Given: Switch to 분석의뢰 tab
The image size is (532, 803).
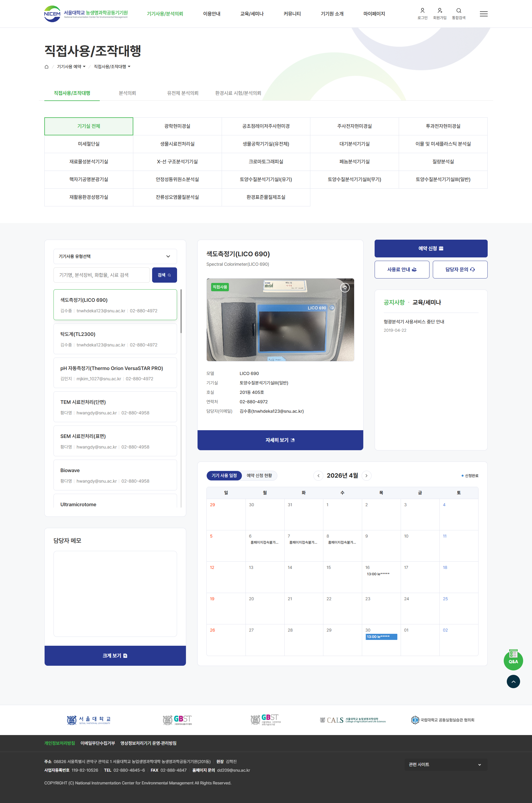Looking at the screenshot, I should 127,93.
